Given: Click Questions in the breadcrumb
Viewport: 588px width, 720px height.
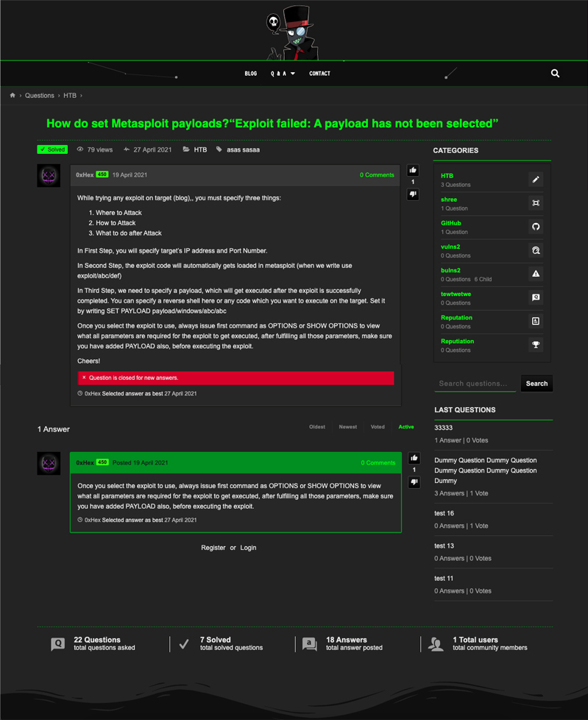Looking at the screenshot, I should [40, 96].
